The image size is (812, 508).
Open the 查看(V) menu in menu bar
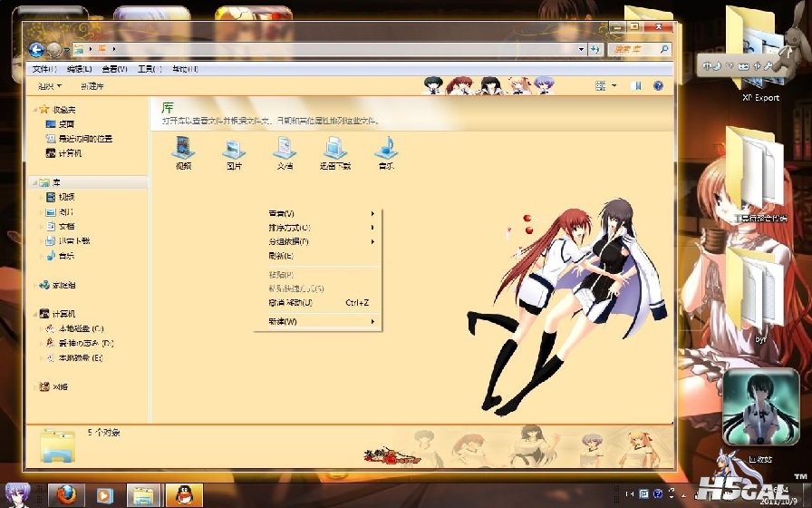(x=114, y=69)
